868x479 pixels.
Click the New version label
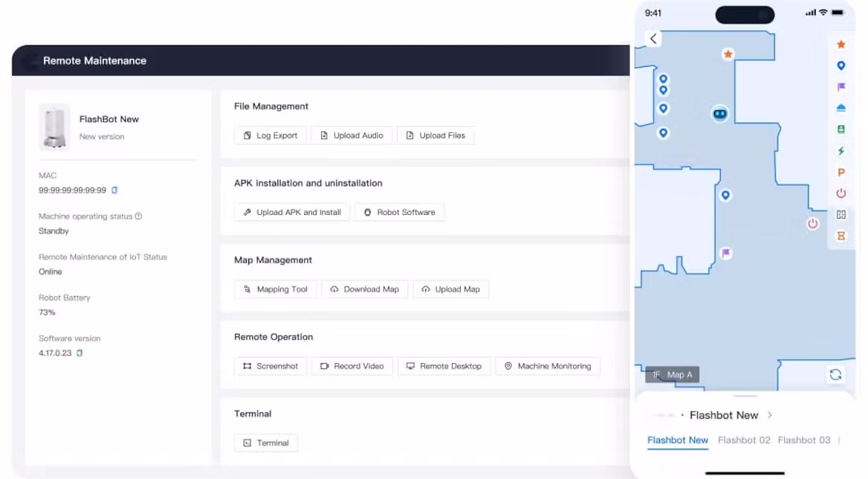click(x=102, y=136)
